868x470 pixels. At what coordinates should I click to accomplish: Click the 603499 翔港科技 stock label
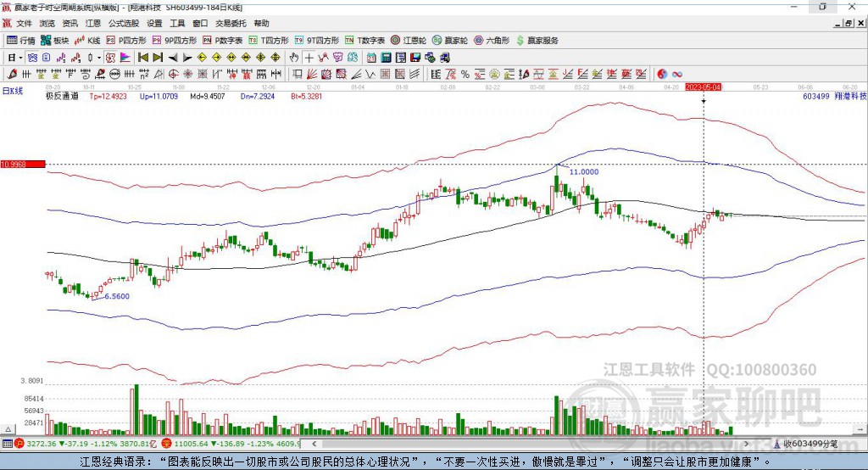(834, 96)
